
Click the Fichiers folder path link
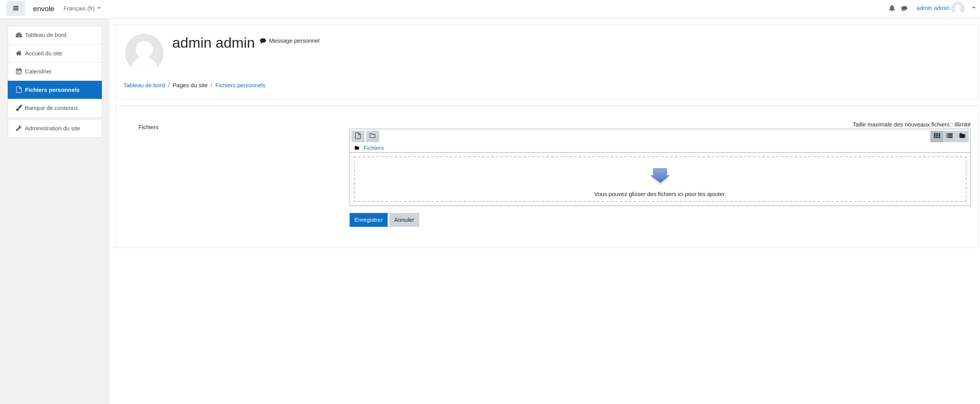[x=373, y=148]
